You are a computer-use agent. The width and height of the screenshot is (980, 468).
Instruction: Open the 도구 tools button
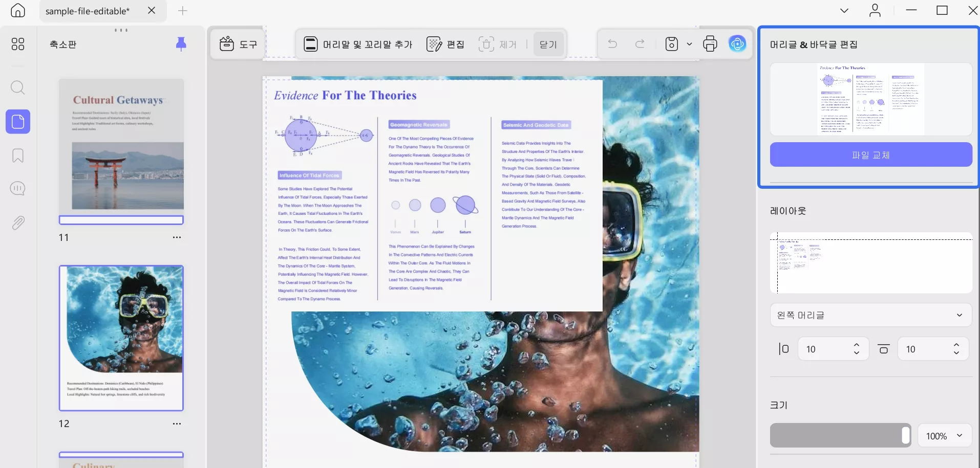[238, 44]
